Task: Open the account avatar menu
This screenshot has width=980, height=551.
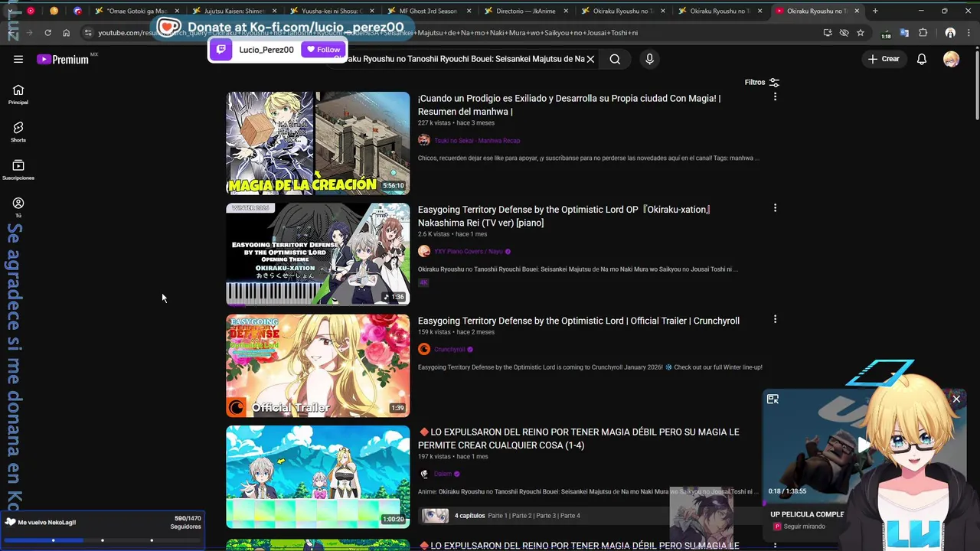Action: (x=951, y=59)
